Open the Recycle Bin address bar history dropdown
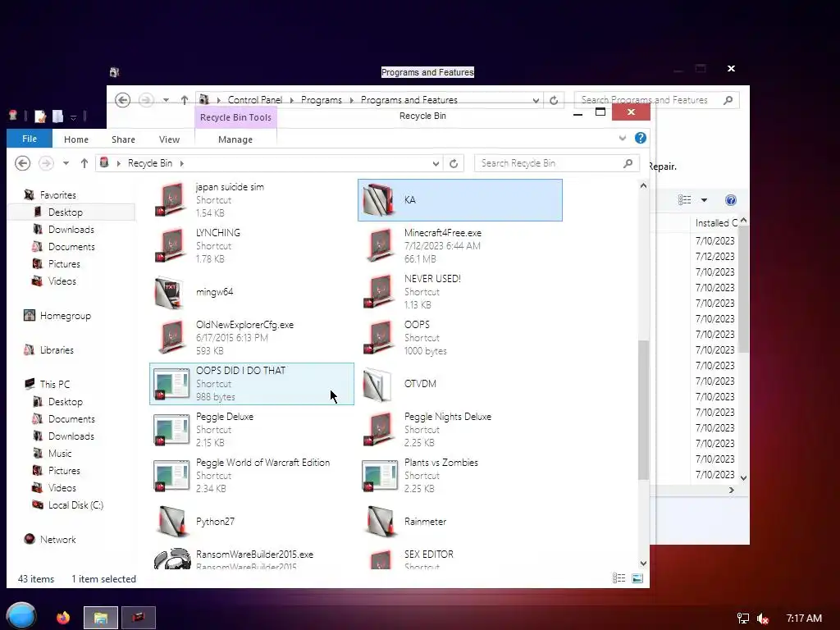Viewport: 840px width, 630px height. pyautogui.click(x=436, y=163)
